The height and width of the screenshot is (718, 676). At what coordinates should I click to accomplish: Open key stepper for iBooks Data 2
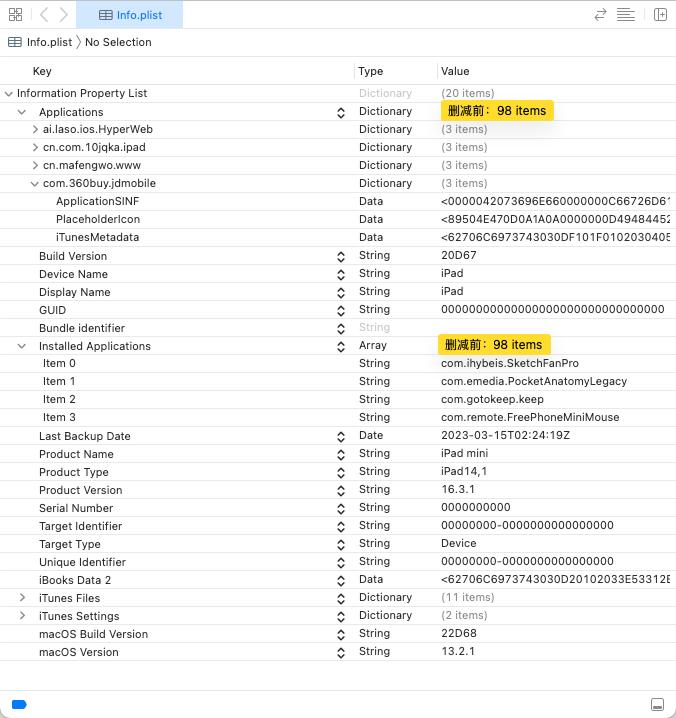tap(341, 581)
